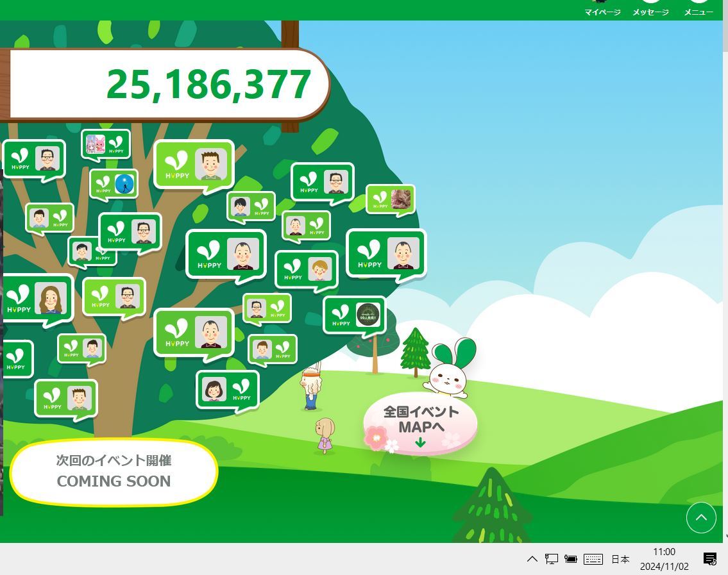Open the notification center icon
The width and height of the screenshot is (728, 575).
point(710,559)
